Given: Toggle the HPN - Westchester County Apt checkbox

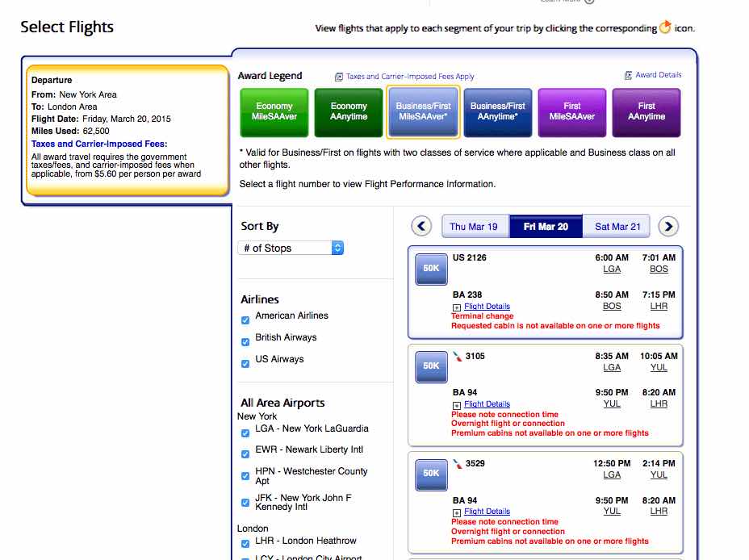Looking at the screenshot, I should (x=245, y=476).
